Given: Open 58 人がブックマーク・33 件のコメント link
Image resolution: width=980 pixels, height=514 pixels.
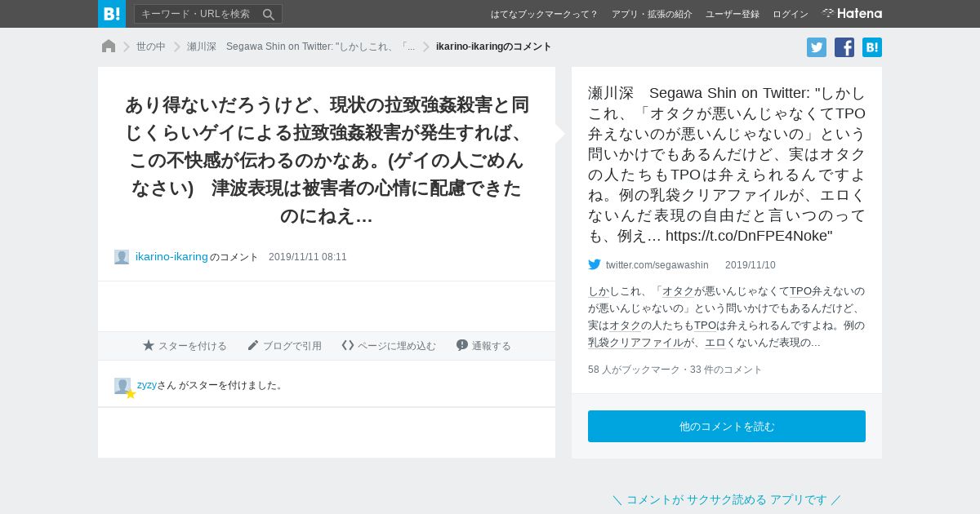Looking at the screenshot, I should click(x=675, y=370).
